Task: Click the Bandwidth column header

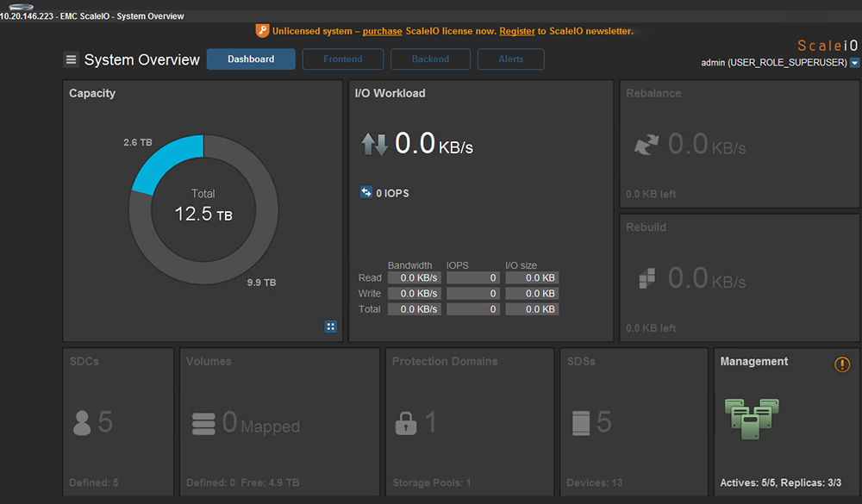Action: pyautogui.click(x=409, y=265)
